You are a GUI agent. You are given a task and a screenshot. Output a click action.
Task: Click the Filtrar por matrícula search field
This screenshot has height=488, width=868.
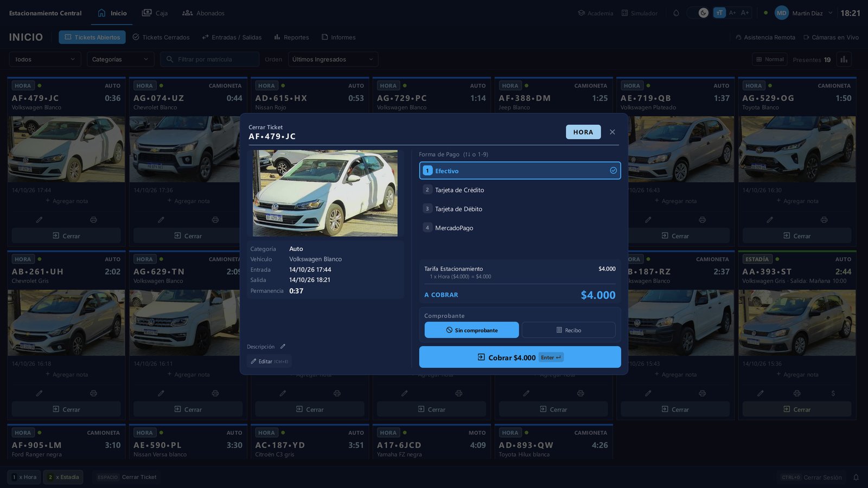pos(209,59)
